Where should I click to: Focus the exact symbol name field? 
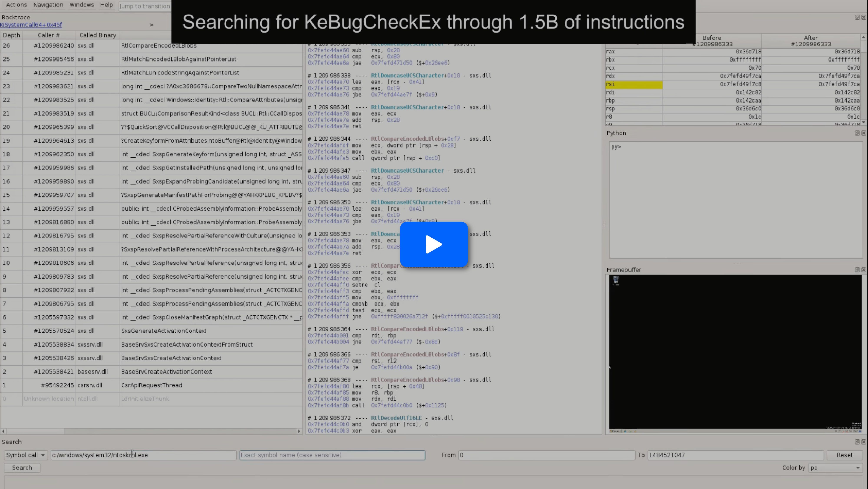click(x=332, y=455)
